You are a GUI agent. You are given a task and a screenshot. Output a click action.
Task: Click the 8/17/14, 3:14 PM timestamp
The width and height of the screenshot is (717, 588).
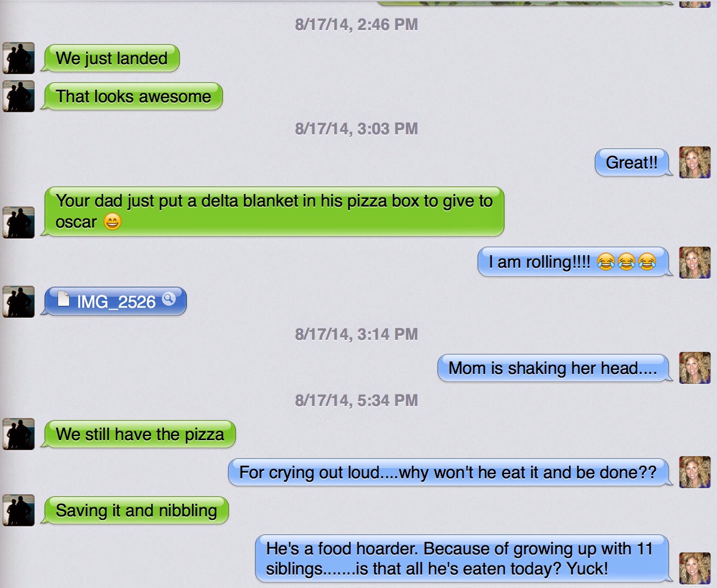click(x=356, y=334)
